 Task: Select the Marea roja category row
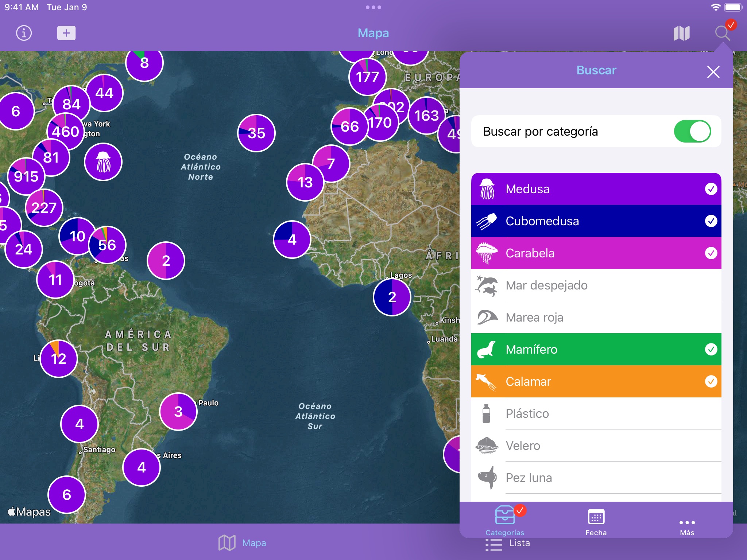[596, 317]
